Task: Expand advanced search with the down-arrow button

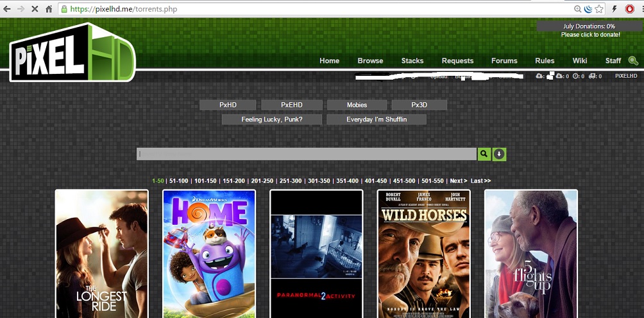Action: [499, 154]
